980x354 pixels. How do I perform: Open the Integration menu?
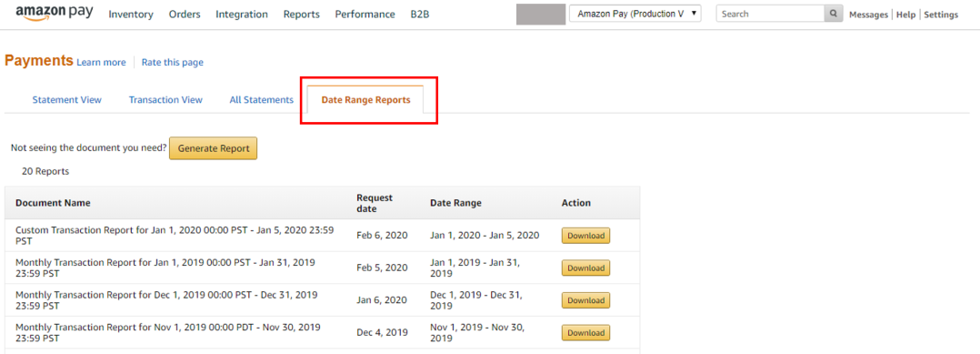(242, 15)
